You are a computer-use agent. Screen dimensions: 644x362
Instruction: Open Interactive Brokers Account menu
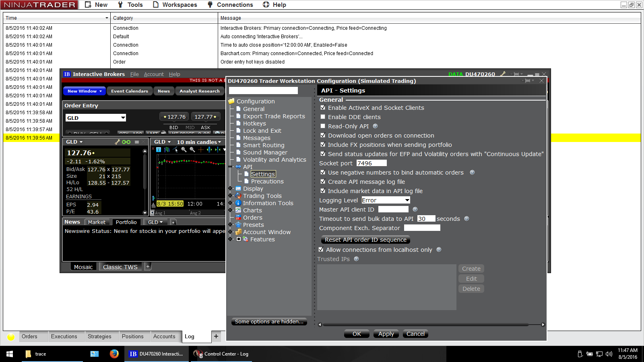pos(154,74)
